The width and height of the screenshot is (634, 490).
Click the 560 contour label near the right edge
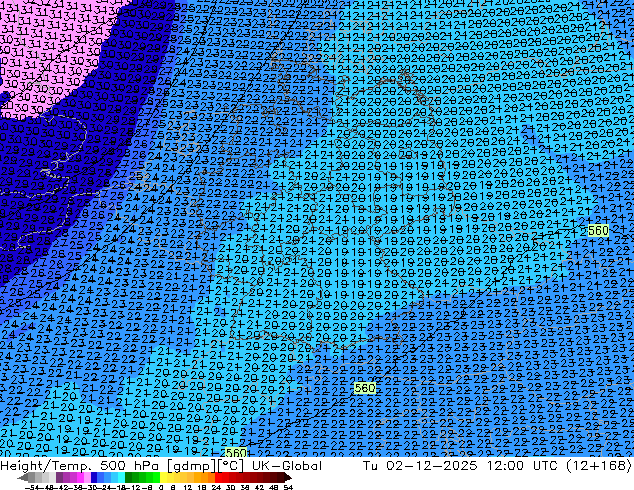598,230
